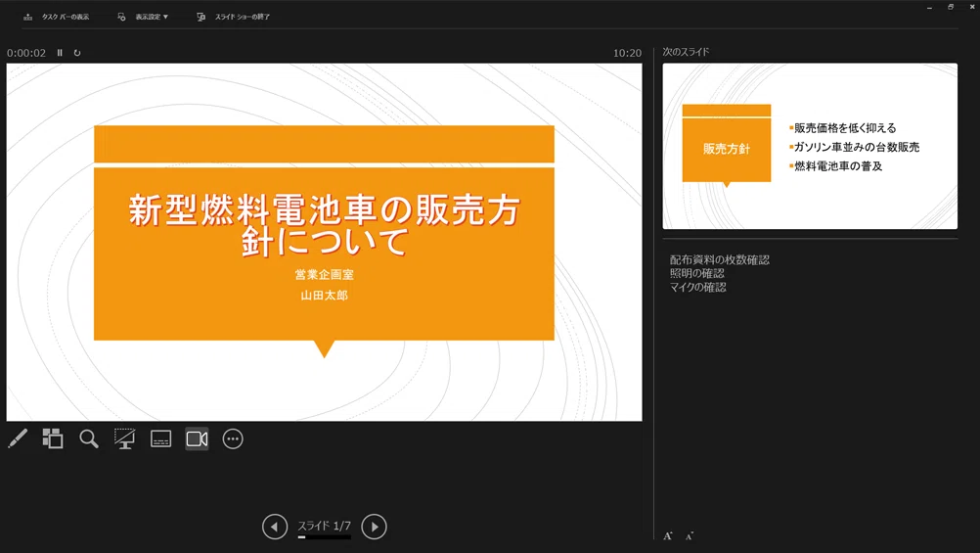
Task: Click スライド ショーの終了 to end show
Action: pyautogui.click(x=243, y=17)
